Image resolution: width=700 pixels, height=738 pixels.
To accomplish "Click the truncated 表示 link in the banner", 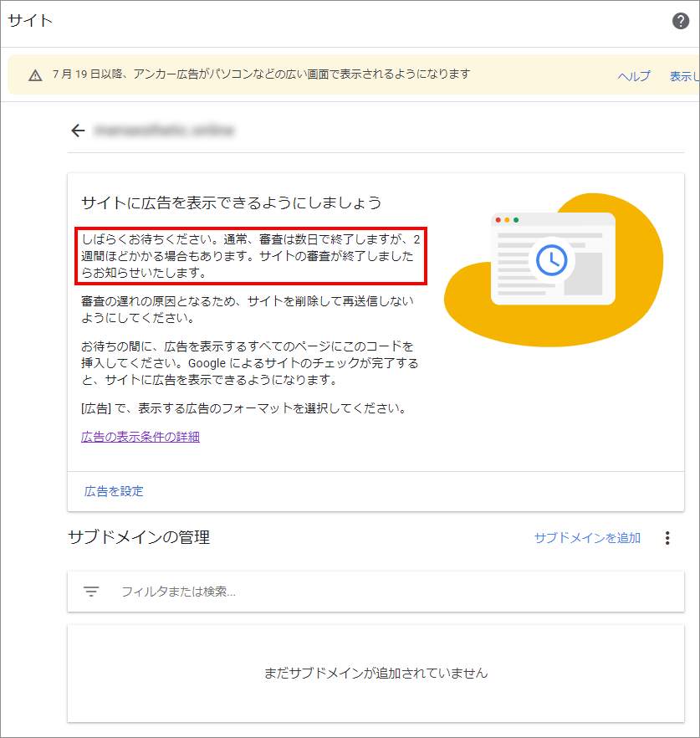I will tap(683, 76).
